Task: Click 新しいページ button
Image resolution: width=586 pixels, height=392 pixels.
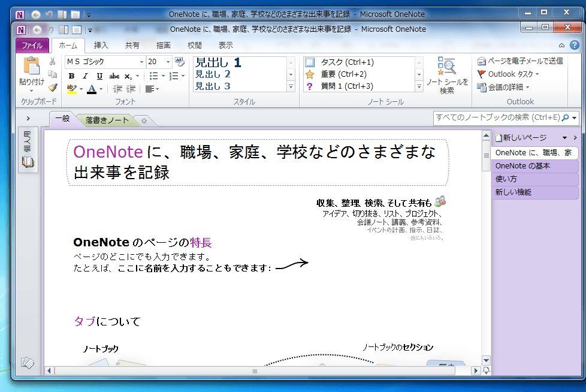Action: [521, 137]
